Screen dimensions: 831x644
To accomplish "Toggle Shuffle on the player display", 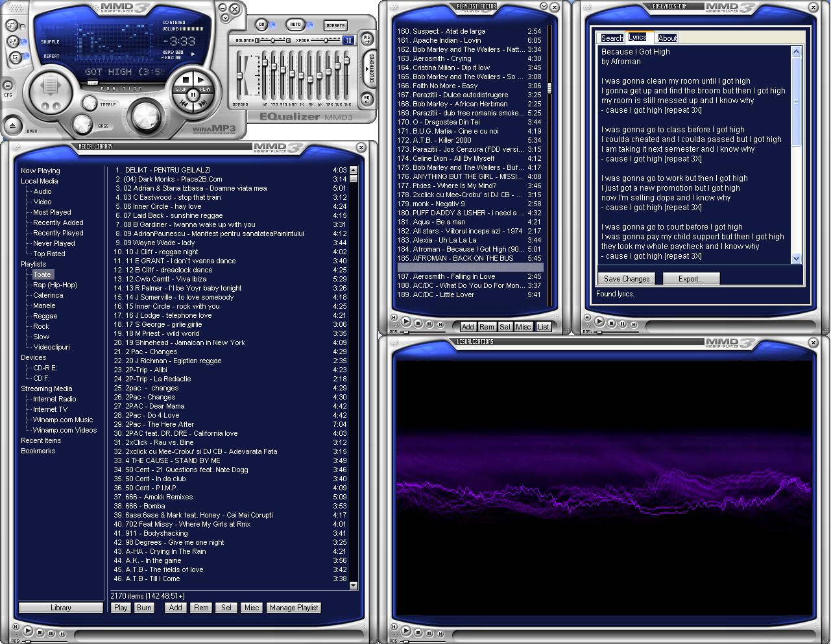I will pos(50,42).
